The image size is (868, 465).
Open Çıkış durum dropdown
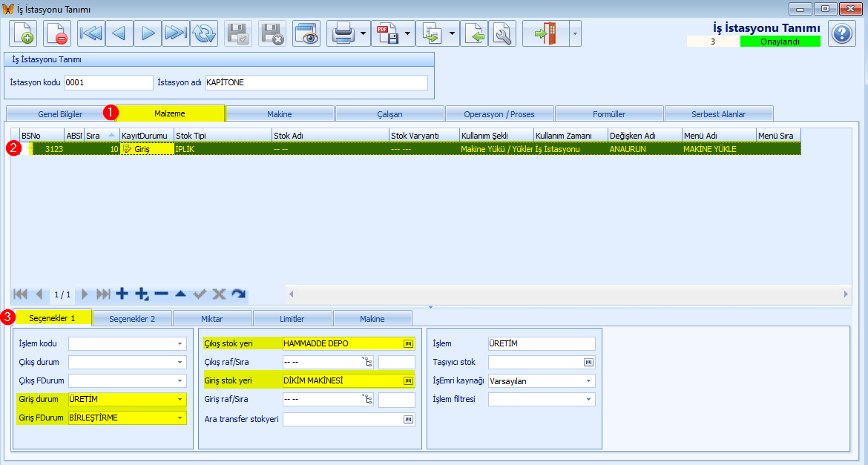click(180, 362)
